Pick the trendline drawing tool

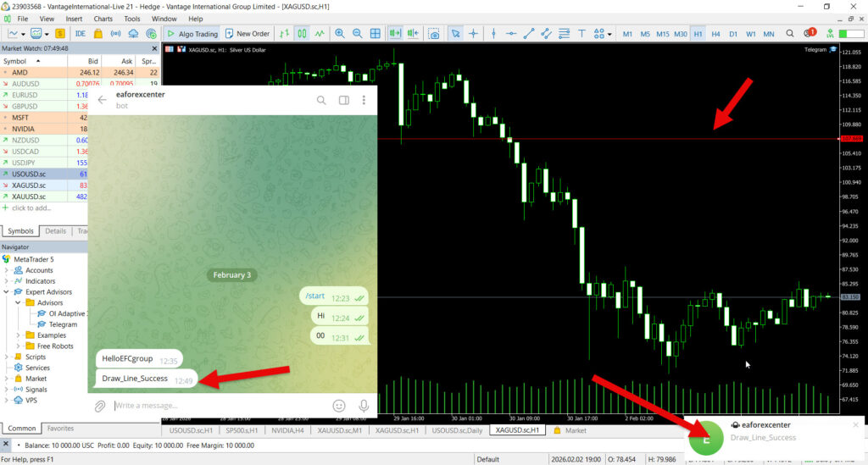tap(529, 34)
